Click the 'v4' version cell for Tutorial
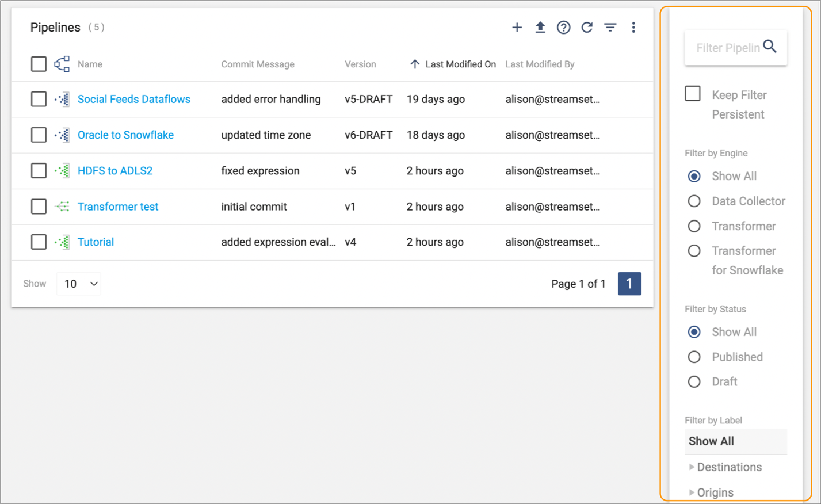 click(x=350, y=242)
